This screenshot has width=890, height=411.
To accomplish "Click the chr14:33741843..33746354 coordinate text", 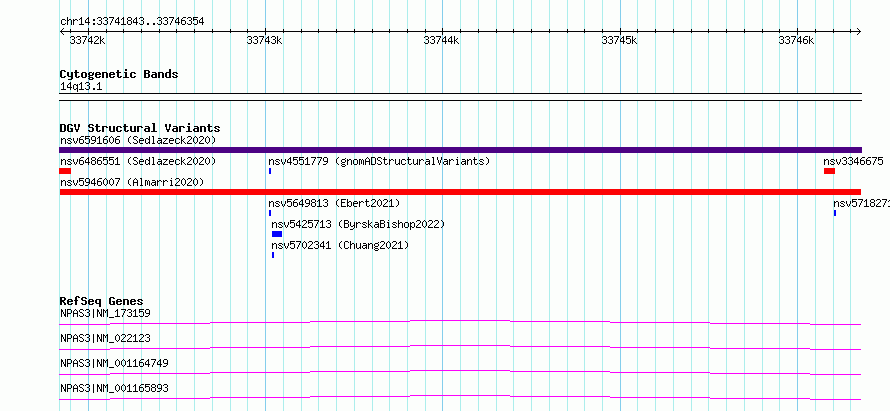I will (132, 22).
